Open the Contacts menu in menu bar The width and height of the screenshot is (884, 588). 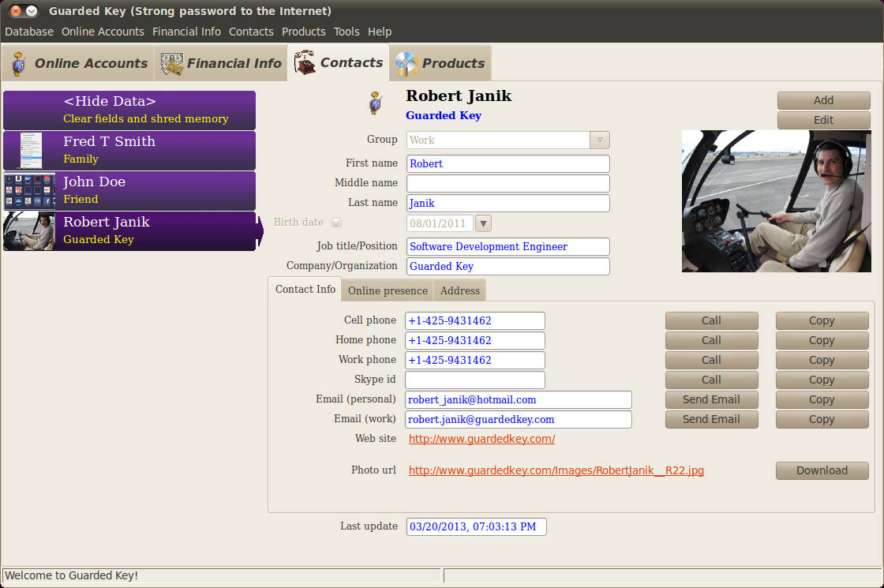pos(251,32)
